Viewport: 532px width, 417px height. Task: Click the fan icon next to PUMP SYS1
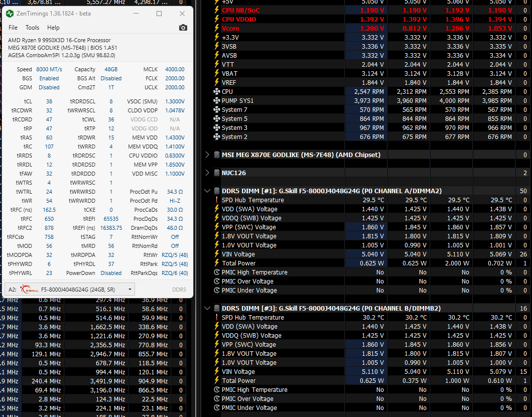tap(216, 100)
